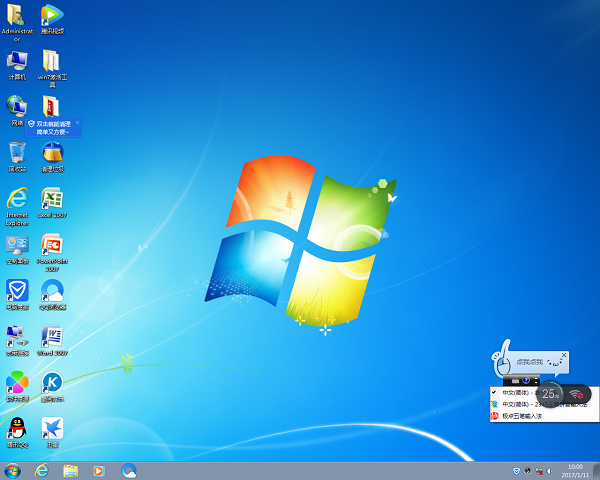Image resolution: width=600 pixels, height=480 pixels.
Task: Close the mouse speech bubble popup
Action: click(x=564, y=355)
